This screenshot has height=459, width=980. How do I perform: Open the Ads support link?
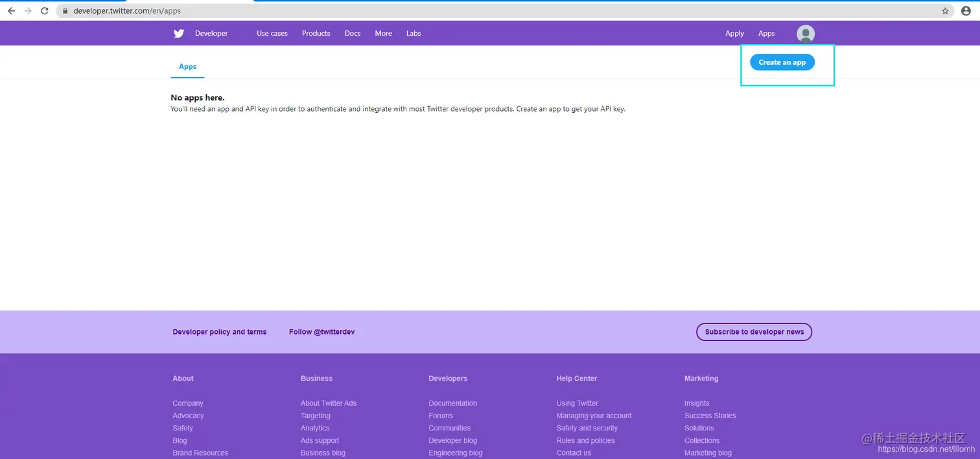pos(320,440)
